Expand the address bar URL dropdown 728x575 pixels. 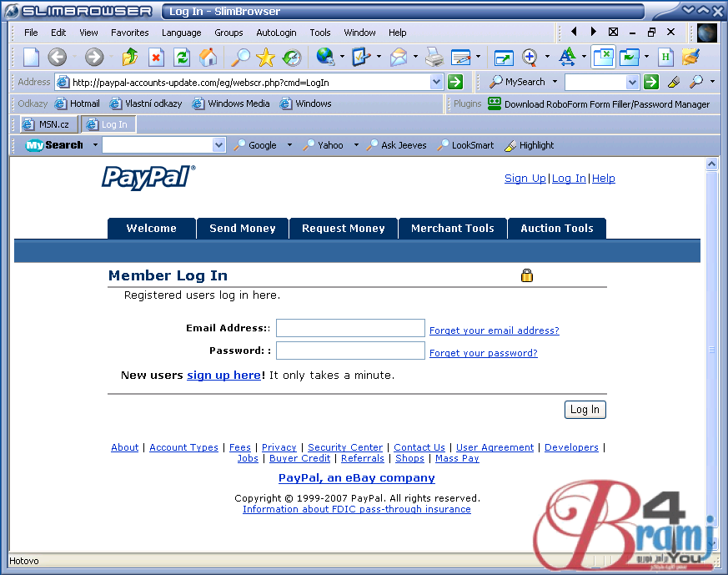pyautogui.click(x=436, y=82)
